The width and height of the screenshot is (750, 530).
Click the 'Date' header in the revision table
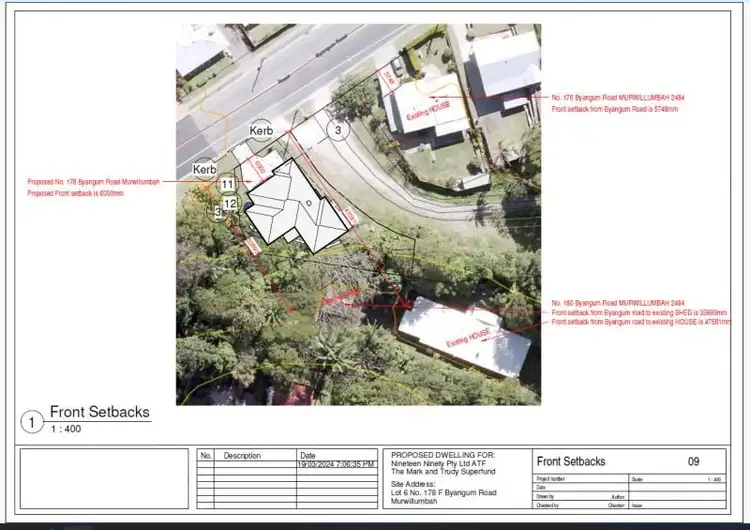[x=308, y=455]
